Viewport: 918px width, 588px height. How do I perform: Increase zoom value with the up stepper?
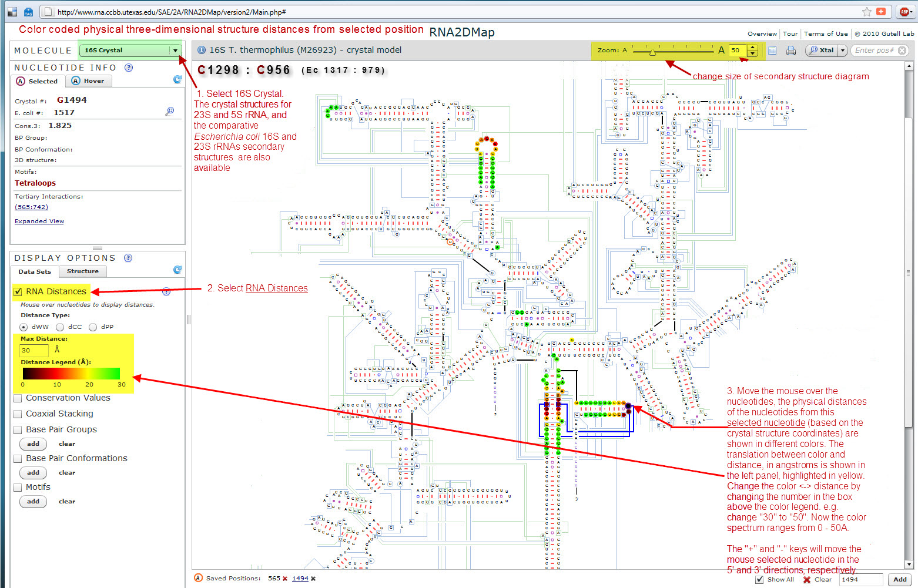(752, 47)
